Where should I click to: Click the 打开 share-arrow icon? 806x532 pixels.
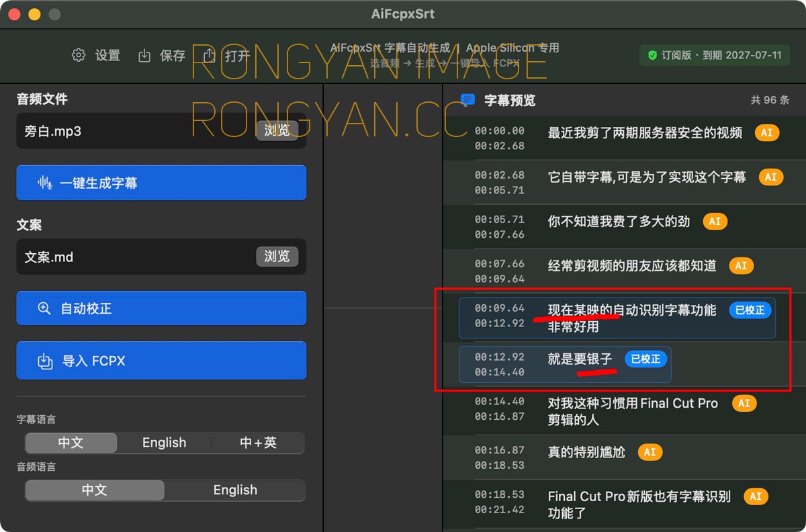pyautogui.click(x=209, y=55)
